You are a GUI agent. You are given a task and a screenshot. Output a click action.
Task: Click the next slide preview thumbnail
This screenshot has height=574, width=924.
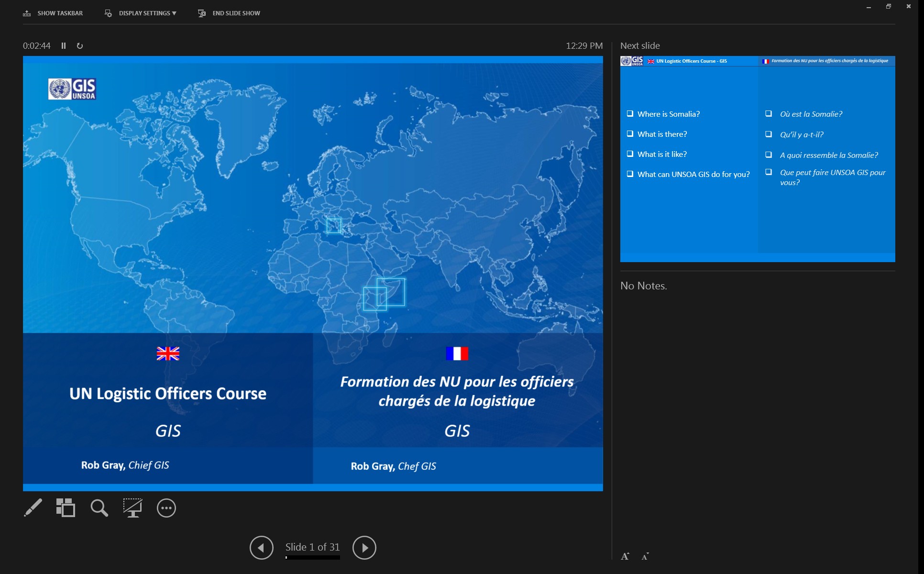[757, 159]
